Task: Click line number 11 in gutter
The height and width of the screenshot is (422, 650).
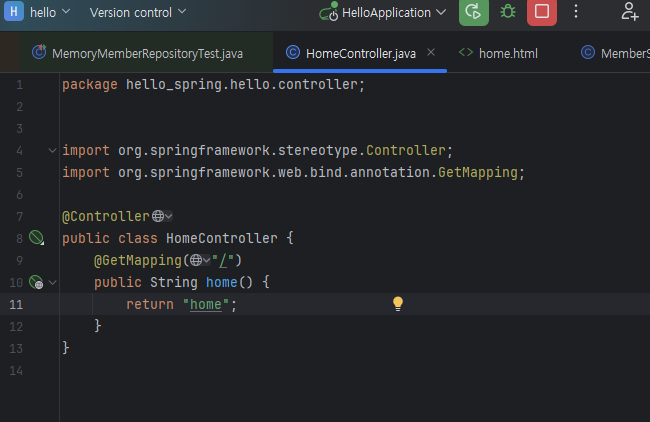Action: click(x=16, y=305)
